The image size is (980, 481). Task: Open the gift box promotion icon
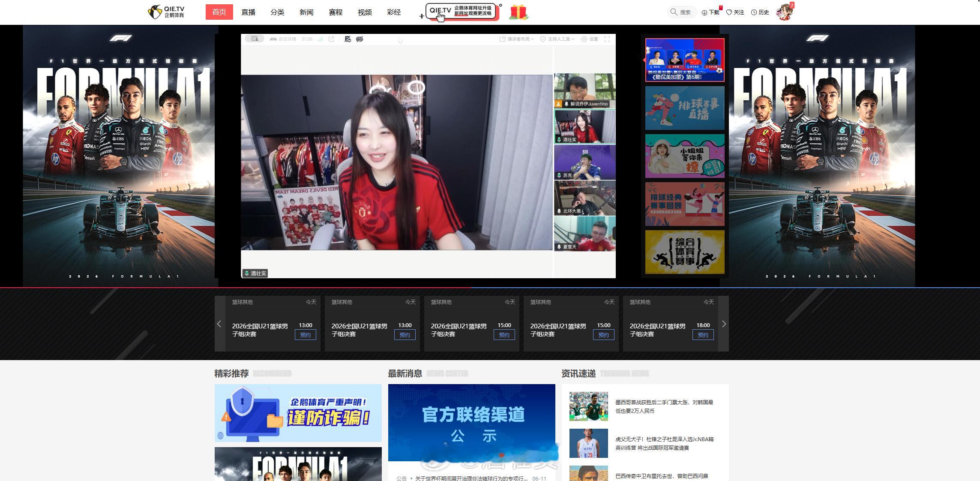click(x=518, y=12)
